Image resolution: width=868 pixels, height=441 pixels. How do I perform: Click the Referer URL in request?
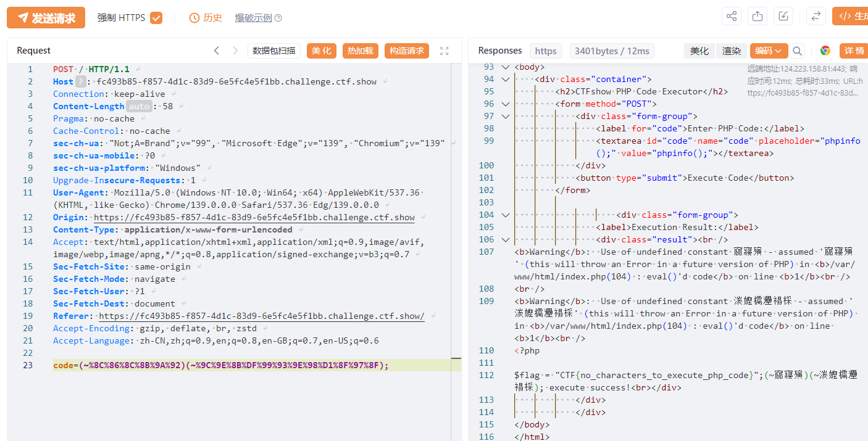[262, 316]
